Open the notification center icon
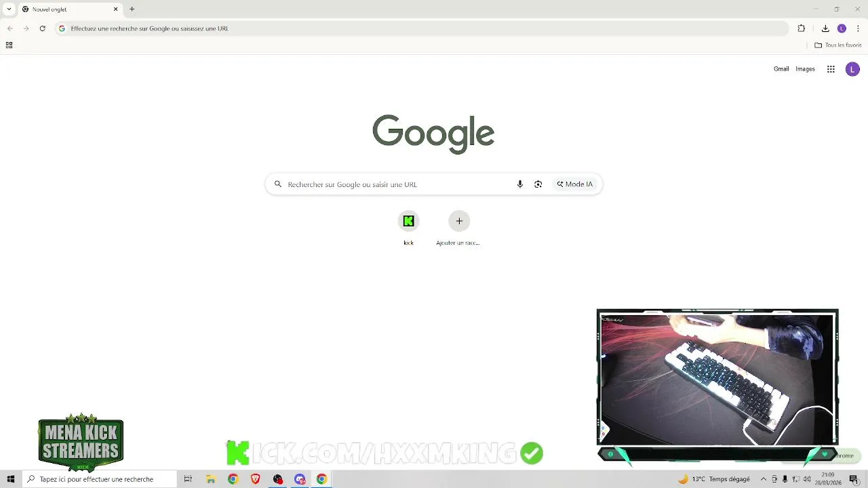Image resolution: width=868 pixels, height=488 pixels. tap(854, 479)
